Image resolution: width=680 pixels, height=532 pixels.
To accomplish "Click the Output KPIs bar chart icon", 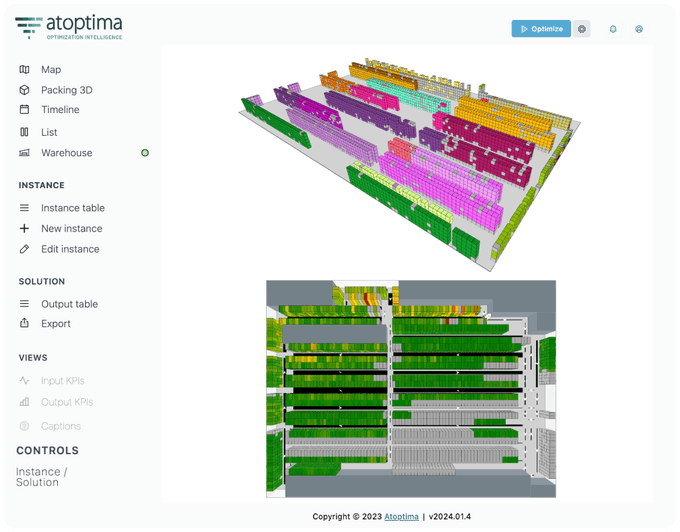I will tap(24, 402).
